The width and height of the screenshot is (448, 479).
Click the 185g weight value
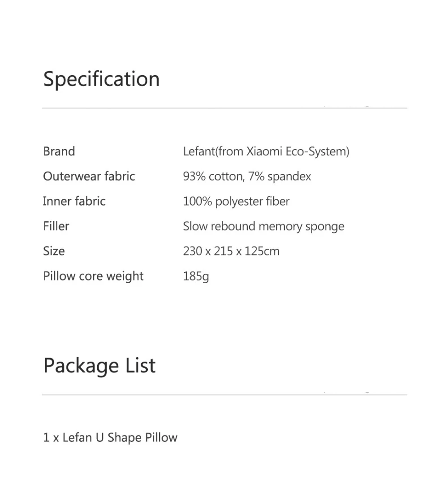[x=196, y=276]
